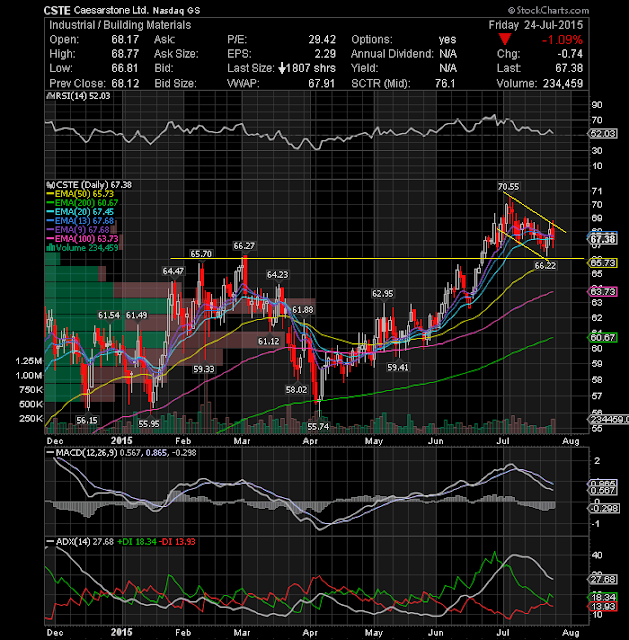Click the 61.12 price annotation
This screenshot has height=640, width=629.
tap(269, 341)
